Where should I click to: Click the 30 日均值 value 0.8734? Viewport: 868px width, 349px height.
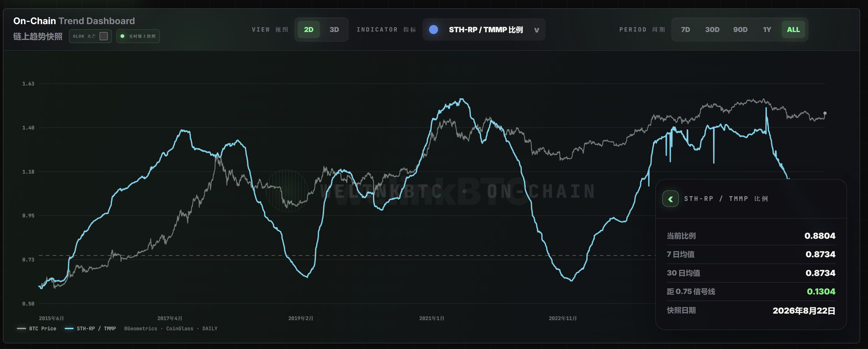[x=820, y=273]
